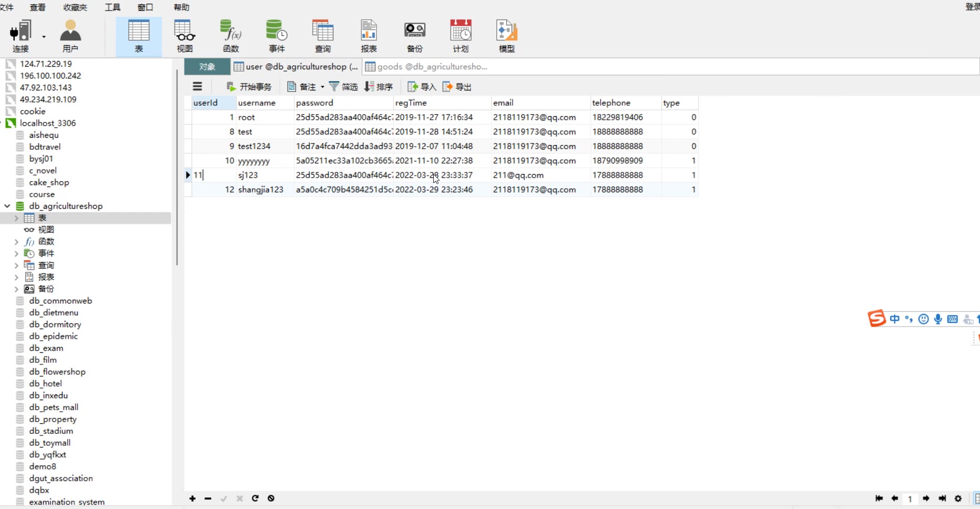Click the Filter (筛选) button
The width and height of the screenshot is (980, 509).
click(343, 87)
